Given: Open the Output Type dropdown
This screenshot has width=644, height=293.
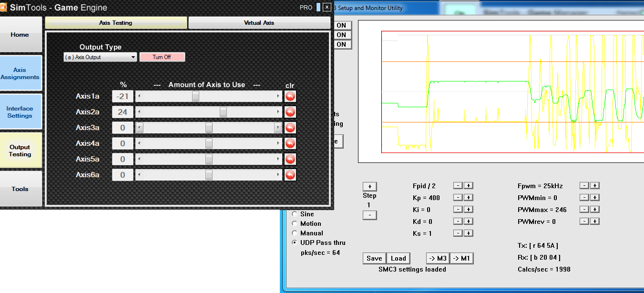Looking at the screenshot, I should pos(100,57).
